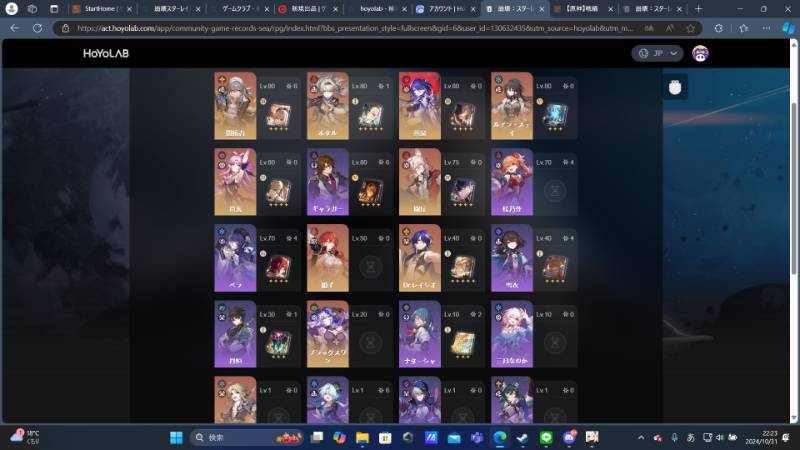Screen dimensions: 800x450
Task: Click the HoYoLAB logo
Action: click(x=106, y=53)
